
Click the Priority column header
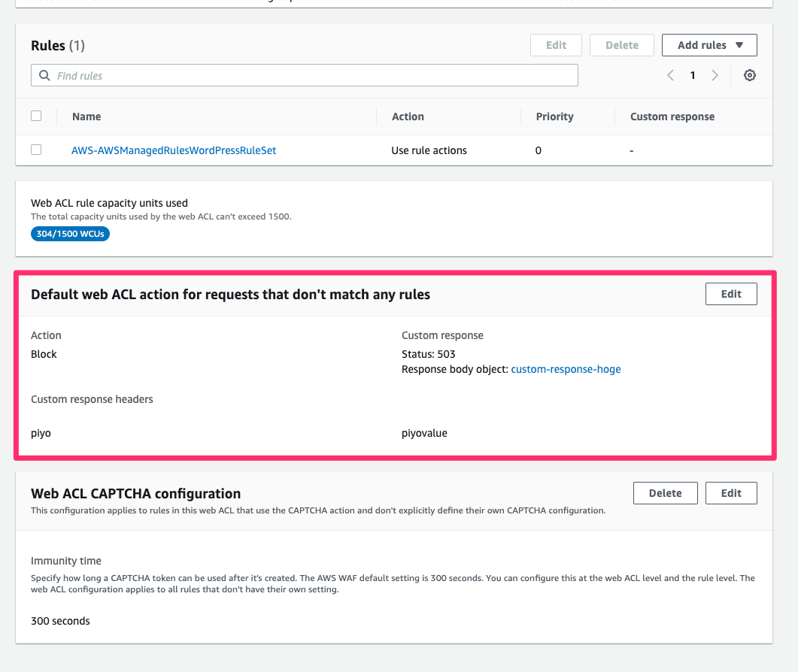(x=554, y=117)
